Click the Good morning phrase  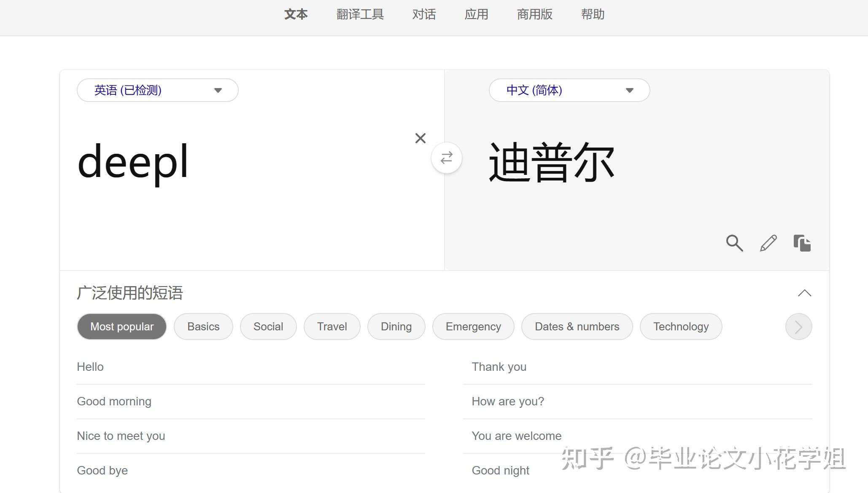point(114,401)
